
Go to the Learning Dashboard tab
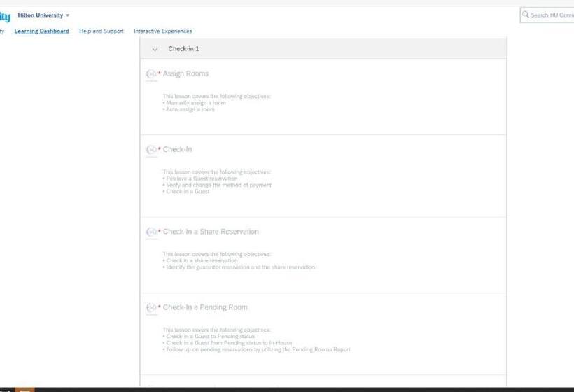(x=41, y=31)
